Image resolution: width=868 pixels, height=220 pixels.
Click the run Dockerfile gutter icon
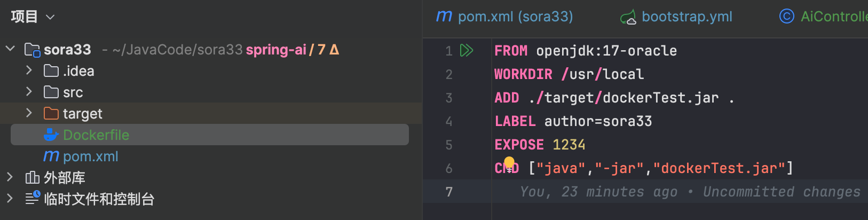coord(467,51)
